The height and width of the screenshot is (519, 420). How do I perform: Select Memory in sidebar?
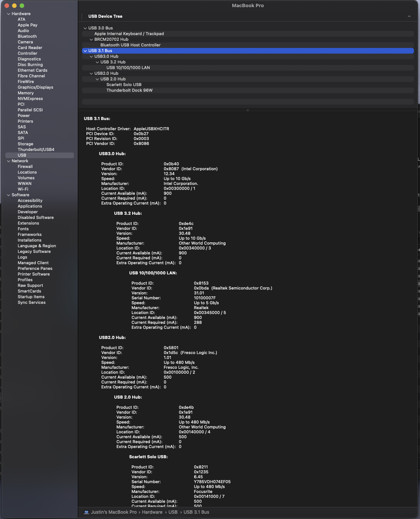click(x=26, y=93)
